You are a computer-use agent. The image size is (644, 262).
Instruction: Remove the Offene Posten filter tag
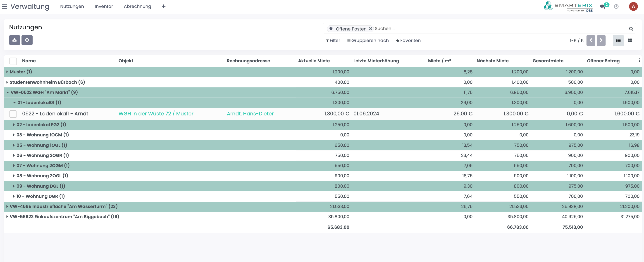tap(370, 29)
